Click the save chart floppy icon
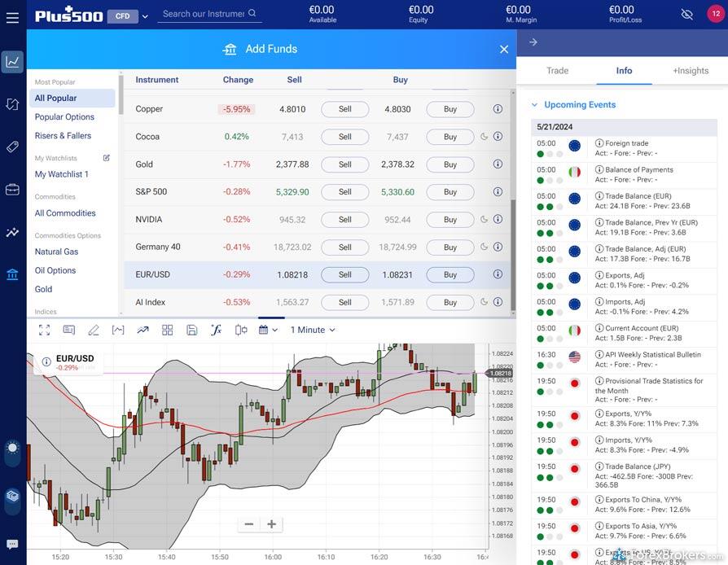Viewport: 728px width, 565px height. 191,330
